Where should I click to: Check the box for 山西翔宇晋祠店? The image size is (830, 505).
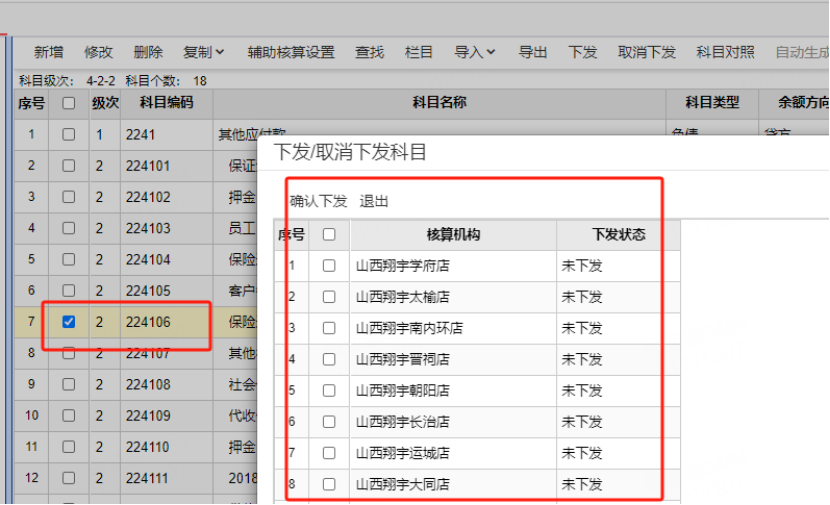[x=329, y=359]
